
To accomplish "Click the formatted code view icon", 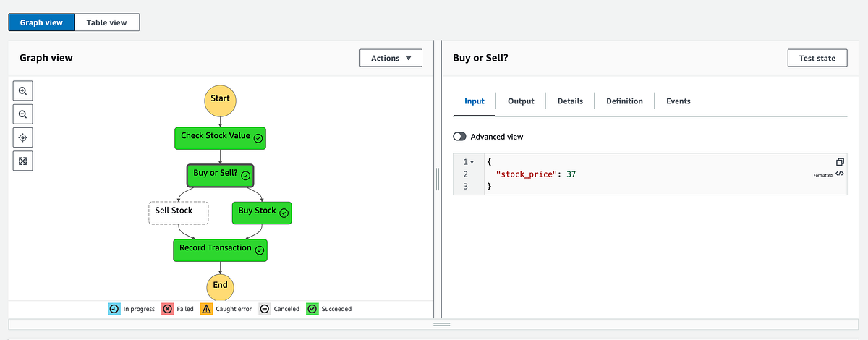I will pyautogui.click(x=839, y=174).
